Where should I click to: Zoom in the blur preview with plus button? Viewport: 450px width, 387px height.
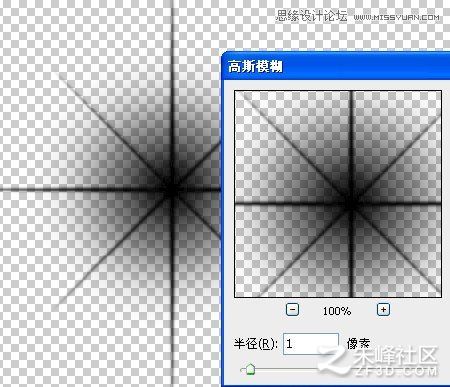pos(383,310)
